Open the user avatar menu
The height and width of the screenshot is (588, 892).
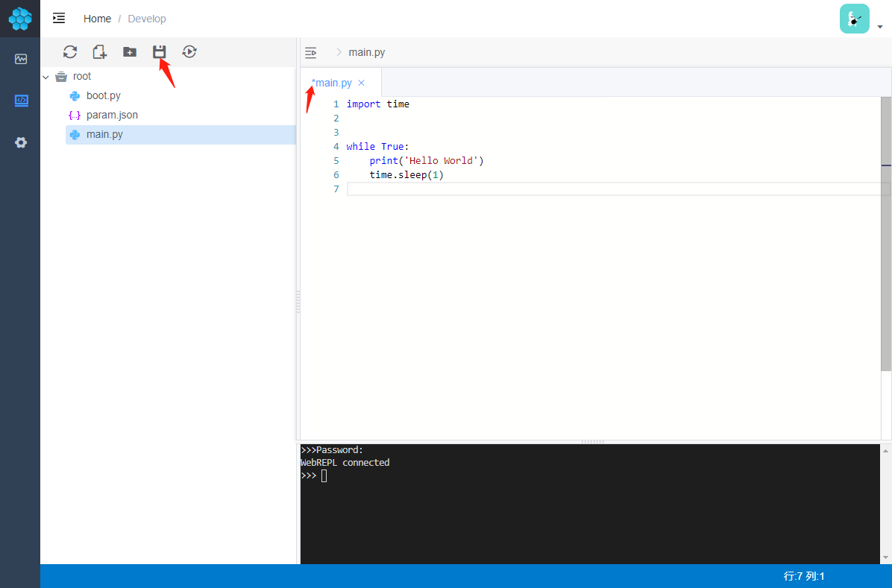[855, 19]
